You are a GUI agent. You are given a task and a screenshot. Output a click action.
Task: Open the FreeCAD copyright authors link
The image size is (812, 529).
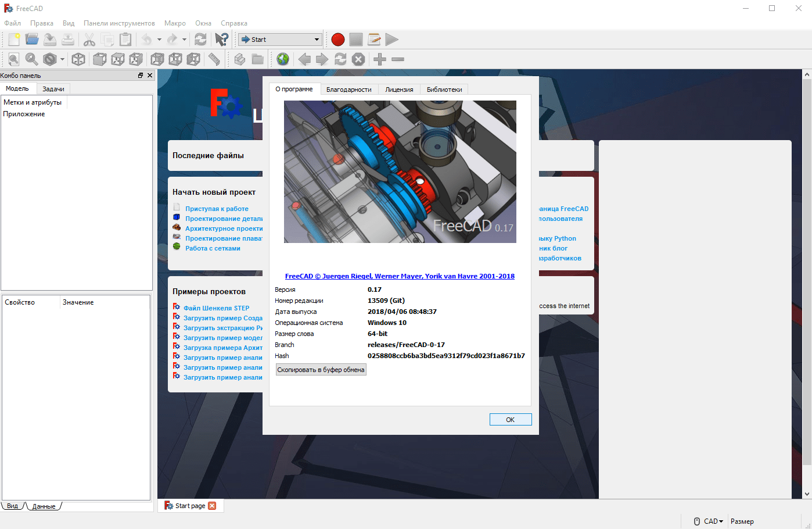point(400,276)
